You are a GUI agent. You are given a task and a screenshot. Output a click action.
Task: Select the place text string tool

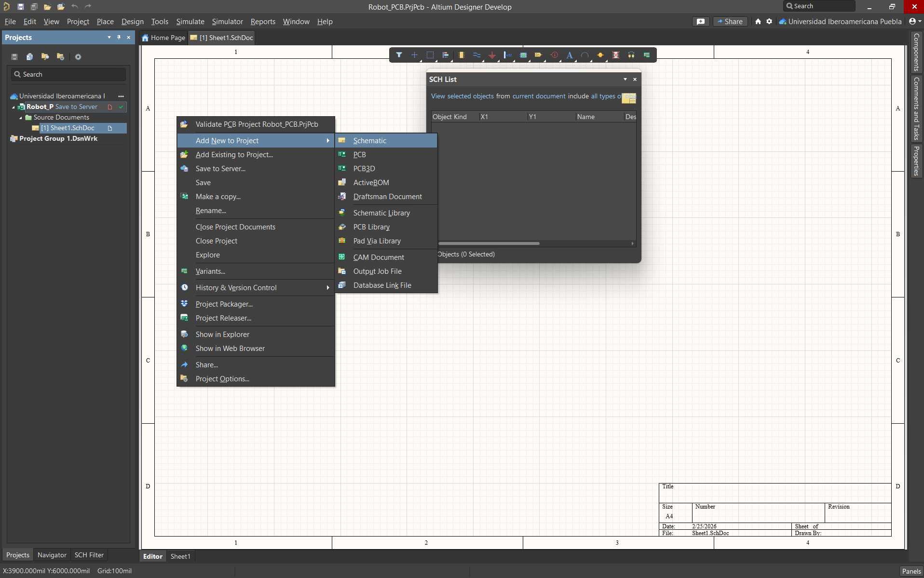tap(570, 55)
